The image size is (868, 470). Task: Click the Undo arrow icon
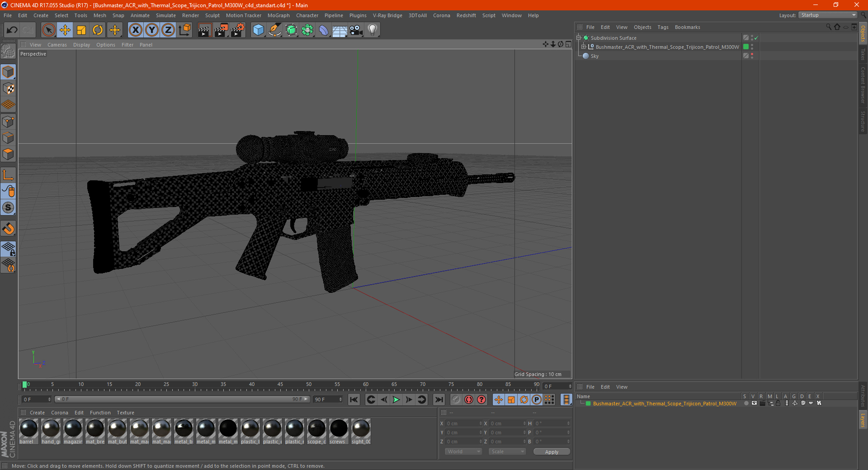[x=12, y=30]
